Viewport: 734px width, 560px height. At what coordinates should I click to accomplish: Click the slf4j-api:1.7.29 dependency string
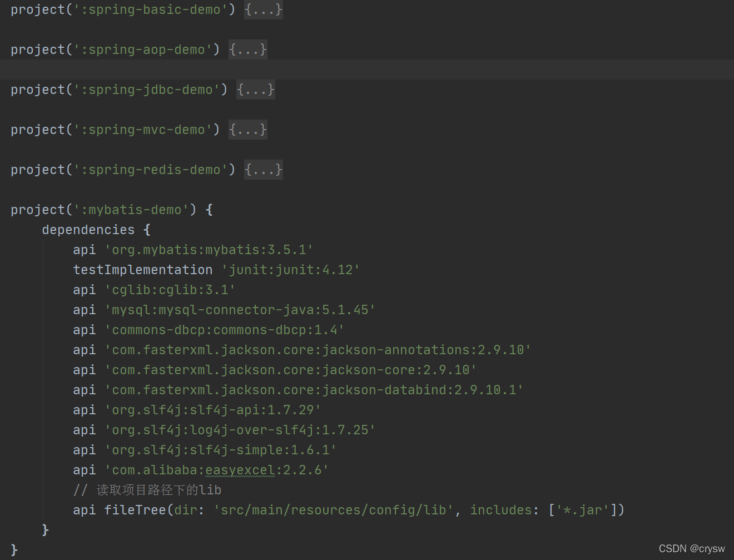[x=213, y=410]
